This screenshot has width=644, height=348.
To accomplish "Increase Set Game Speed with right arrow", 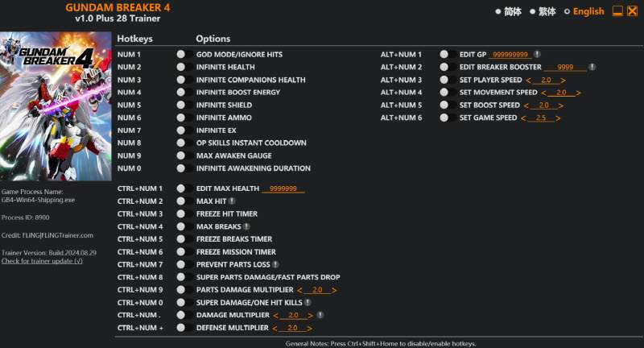I will pos(558,118).
